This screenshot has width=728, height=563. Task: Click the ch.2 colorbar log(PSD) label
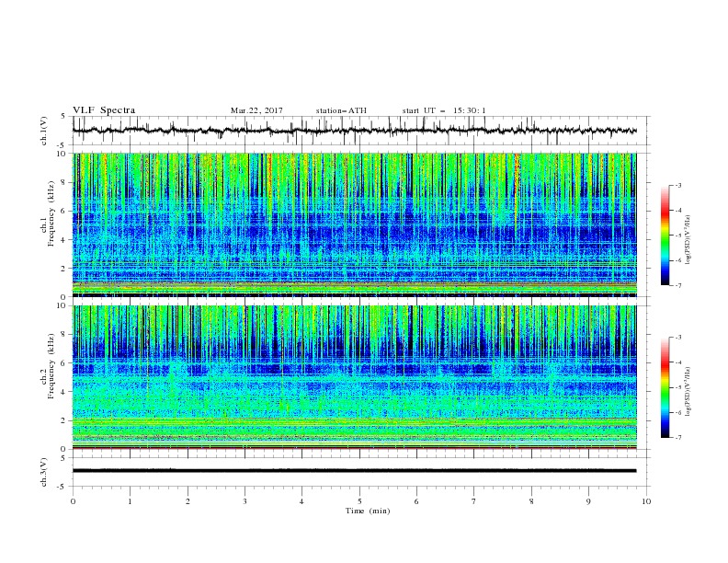tap(688, 392)
